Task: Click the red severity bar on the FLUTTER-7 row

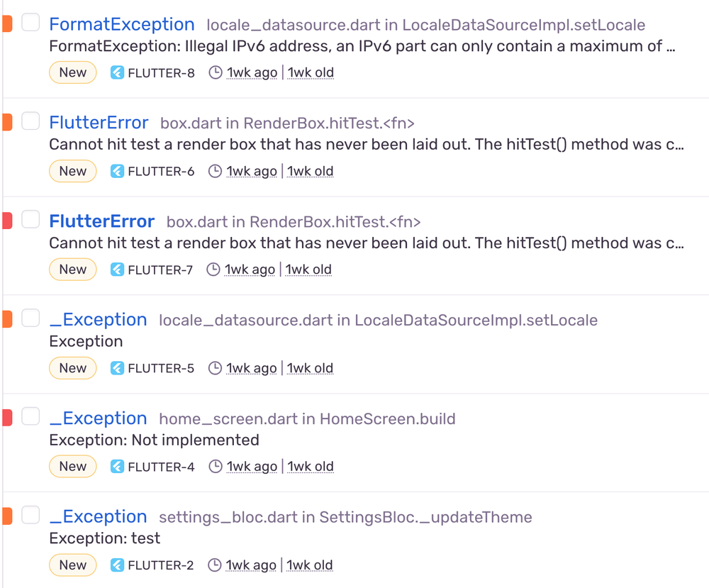Action: coord(6,220)
